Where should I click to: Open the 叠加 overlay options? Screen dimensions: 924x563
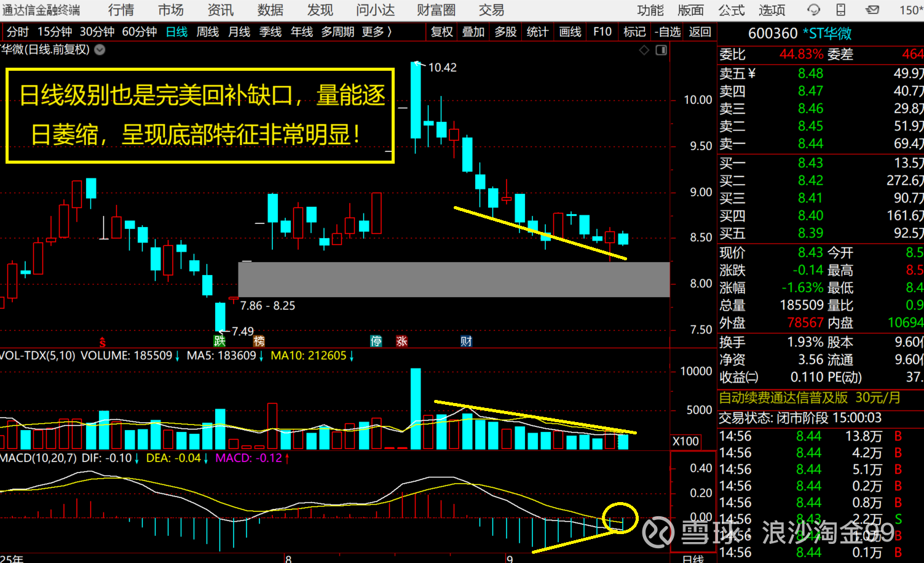point(473,31)
